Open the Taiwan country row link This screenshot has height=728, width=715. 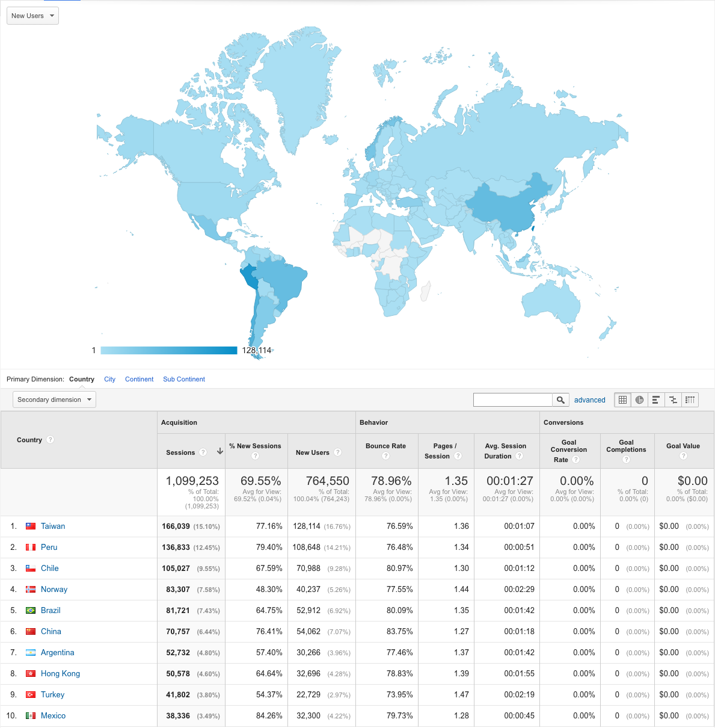(53, 526)
